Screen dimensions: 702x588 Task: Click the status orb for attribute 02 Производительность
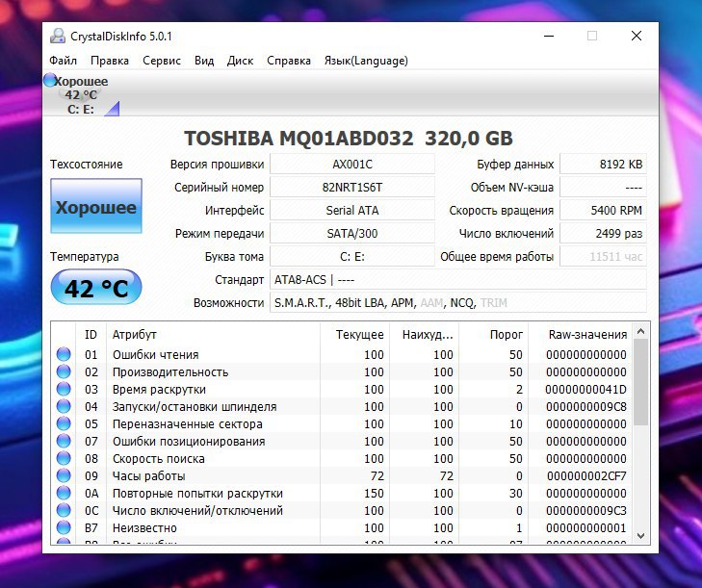point(64,371)
